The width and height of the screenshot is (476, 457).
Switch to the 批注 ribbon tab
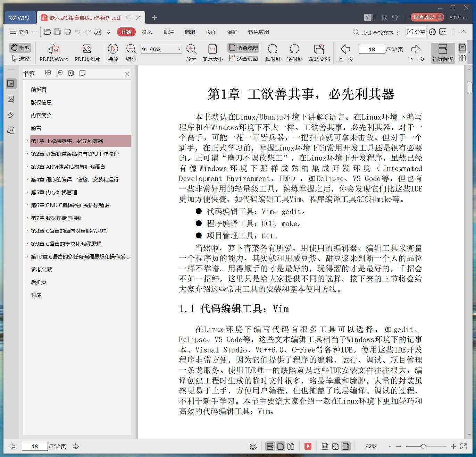point(168,32)
